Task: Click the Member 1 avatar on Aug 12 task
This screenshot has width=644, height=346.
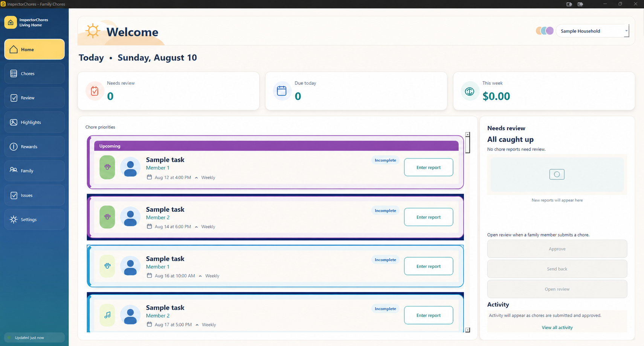Action: (x=130, y=167)
